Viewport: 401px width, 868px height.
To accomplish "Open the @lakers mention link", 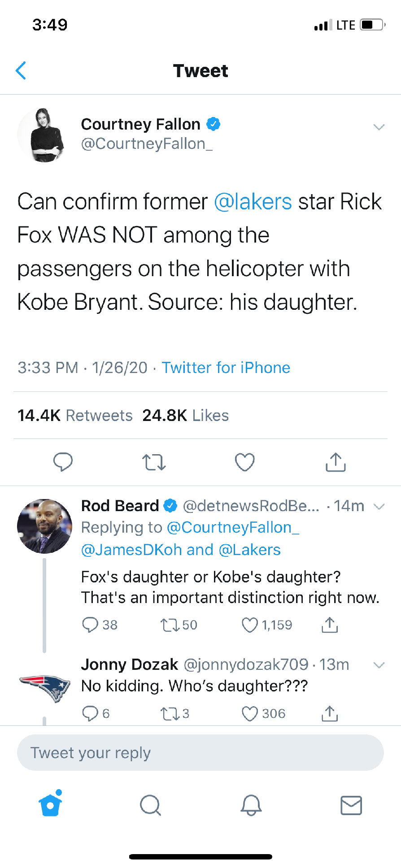I will [x=253, y=202].
